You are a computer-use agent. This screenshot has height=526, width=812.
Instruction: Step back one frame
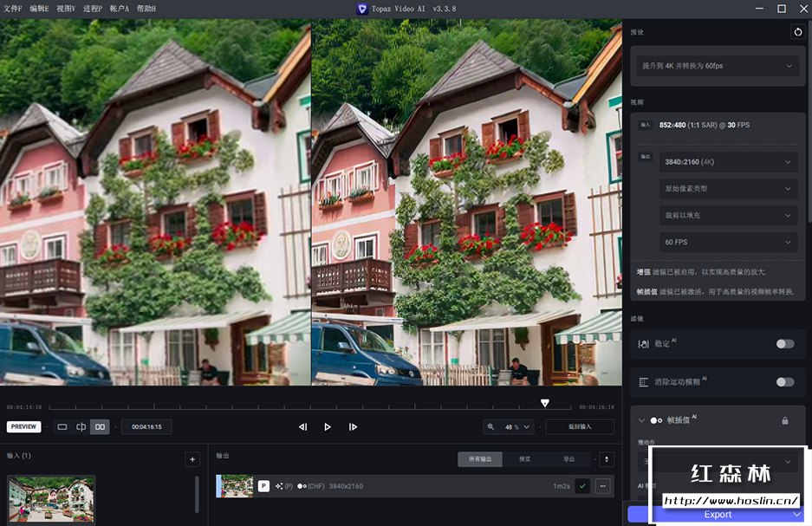pos(302,426)
